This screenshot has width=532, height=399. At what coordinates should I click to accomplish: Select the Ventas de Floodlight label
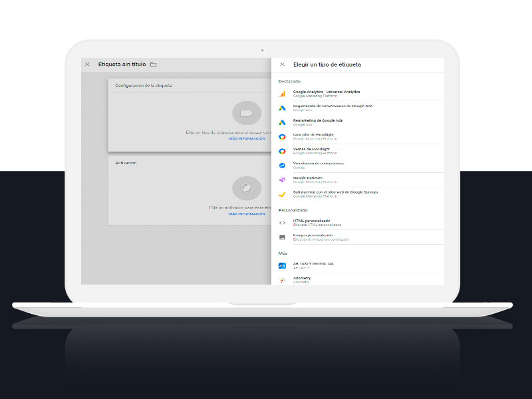(x=311, y=149)
